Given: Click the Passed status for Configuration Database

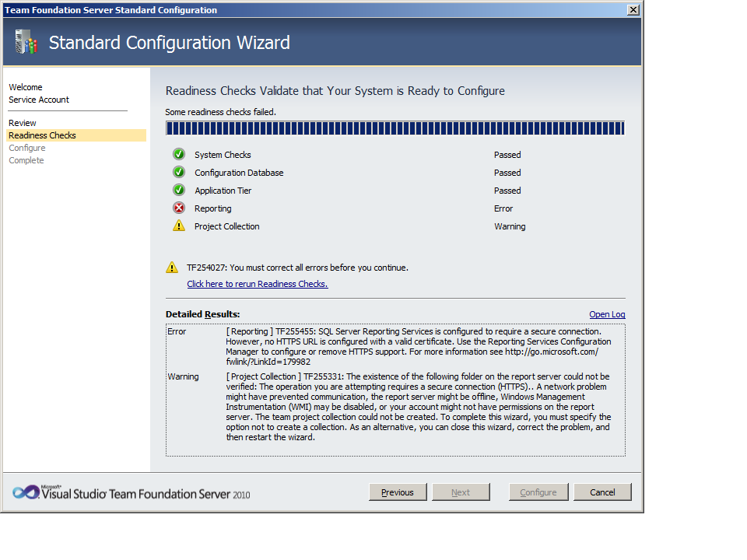Looking at the screenshot, I should pyautogui.click(x=507, y=173).
